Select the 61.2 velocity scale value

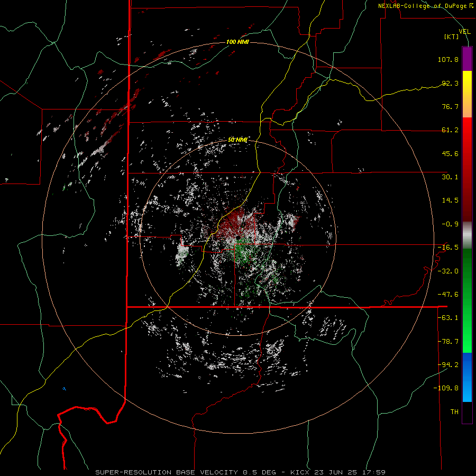point(450,130)
